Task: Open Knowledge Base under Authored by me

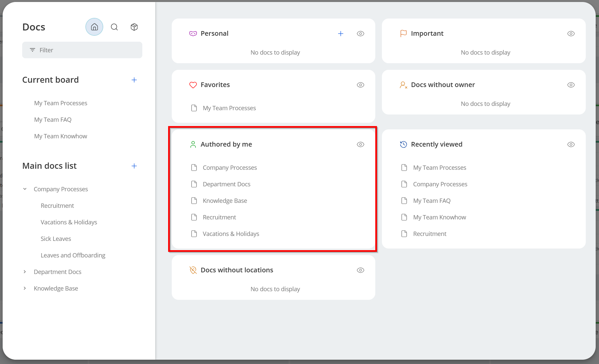Action: [x=225, y=201]
